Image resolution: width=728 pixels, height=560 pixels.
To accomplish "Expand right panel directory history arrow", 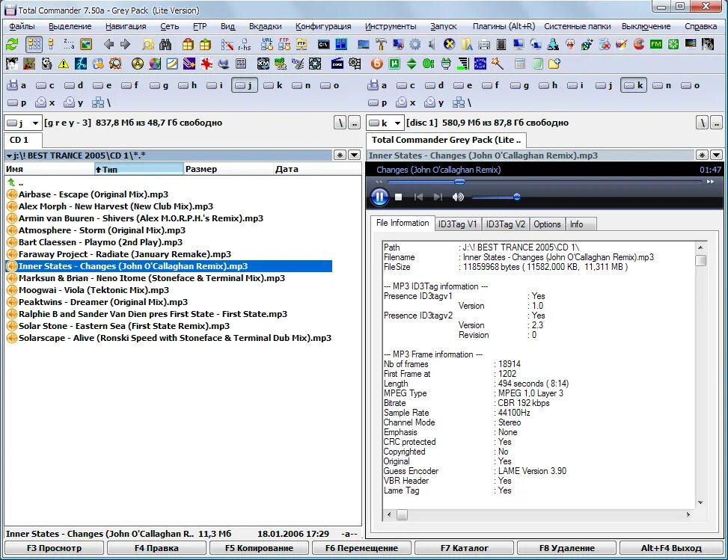I will 716,155.
